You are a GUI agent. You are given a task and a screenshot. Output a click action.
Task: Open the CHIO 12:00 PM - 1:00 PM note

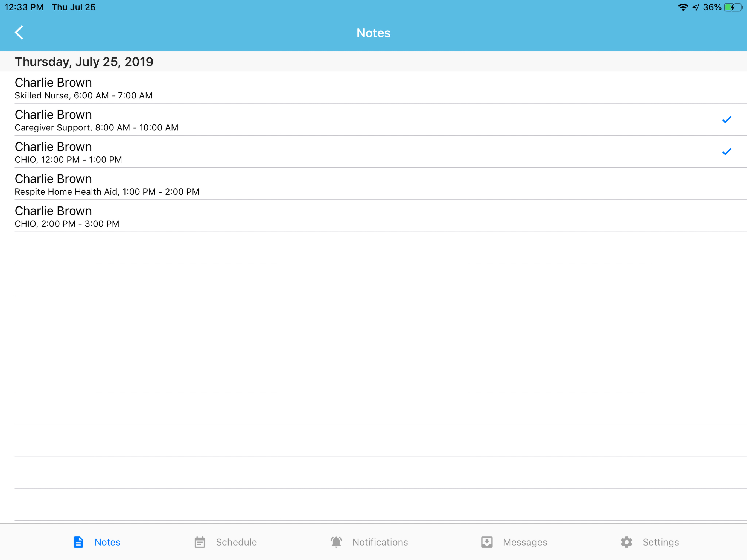(373, 152)
